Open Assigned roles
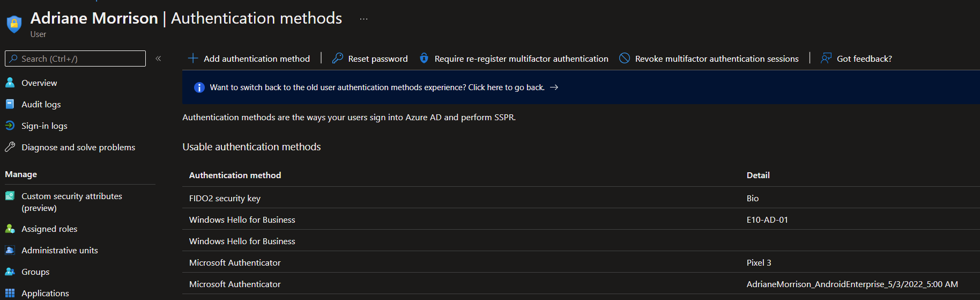Image resolution: width=980 pixels, height=300 pixels. 49,229
